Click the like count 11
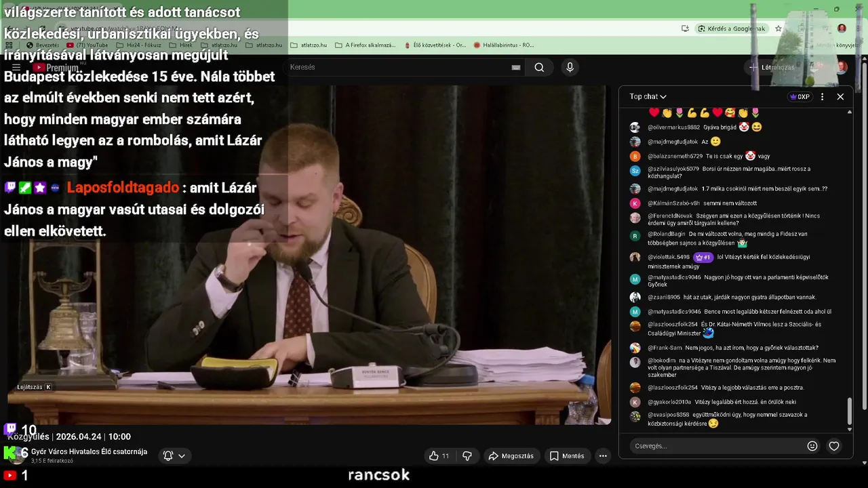Viewport: 868px width, 488px height. click(446, 456)
